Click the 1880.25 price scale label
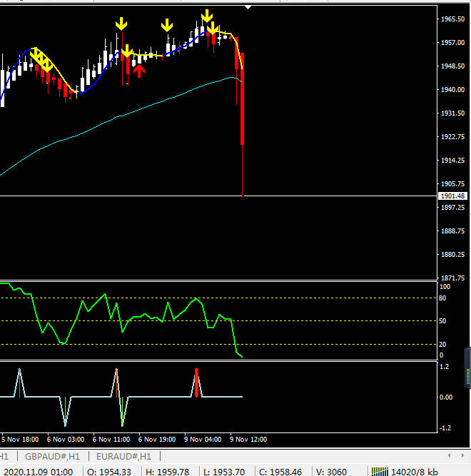The width and height of the screenshot is (471, 476). (x=452, y=254)
